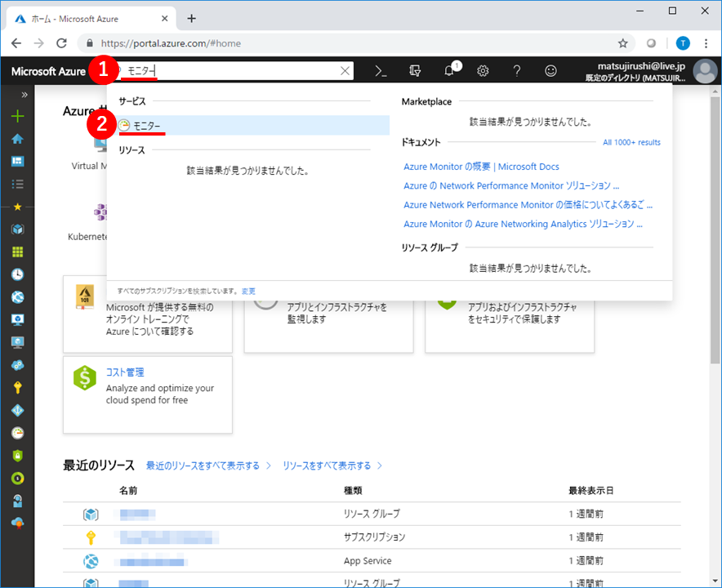Open Chrome three-dot menu
Screen dimensions: 722x588
pos(706,43)
